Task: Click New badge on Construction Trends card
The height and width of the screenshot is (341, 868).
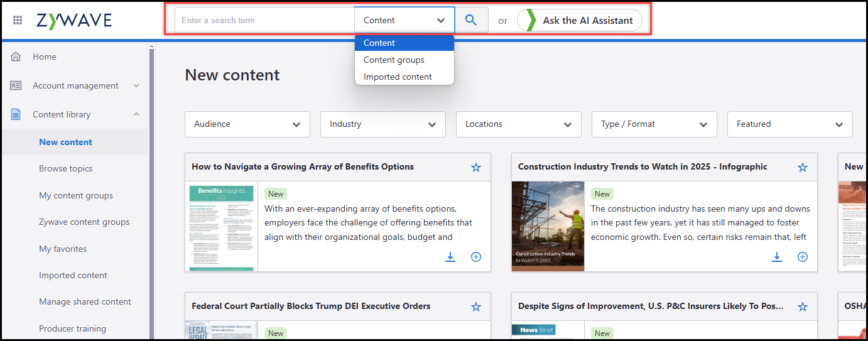Action: [x=602, y=194]
